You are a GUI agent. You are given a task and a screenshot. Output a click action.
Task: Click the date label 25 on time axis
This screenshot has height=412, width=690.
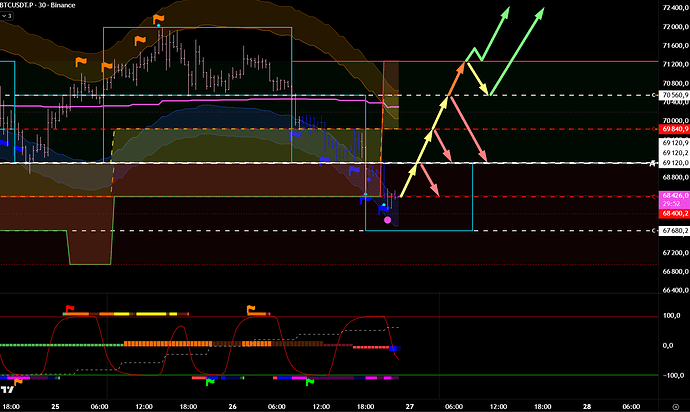click(x=54, y=407)
